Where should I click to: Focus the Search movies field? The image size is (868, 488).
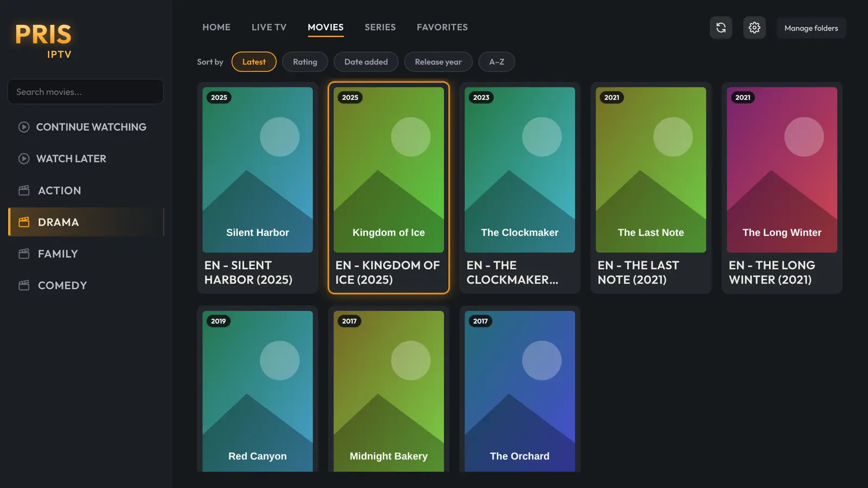(x=86, y=92)
